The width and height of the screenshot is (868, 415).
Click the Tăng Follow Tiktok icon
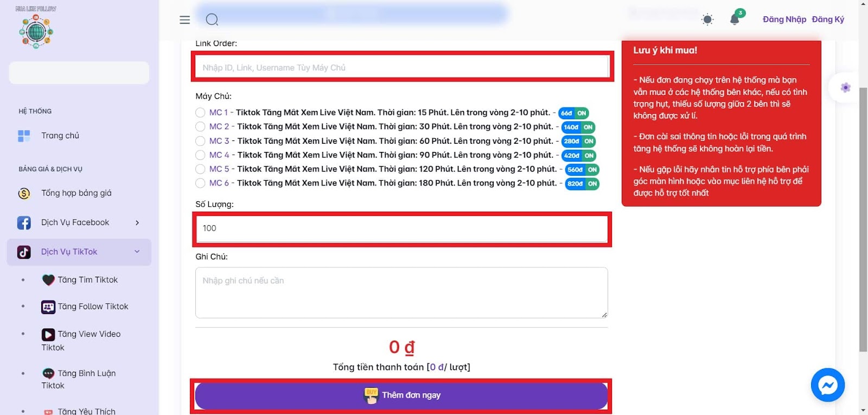(x=48, y=307)
